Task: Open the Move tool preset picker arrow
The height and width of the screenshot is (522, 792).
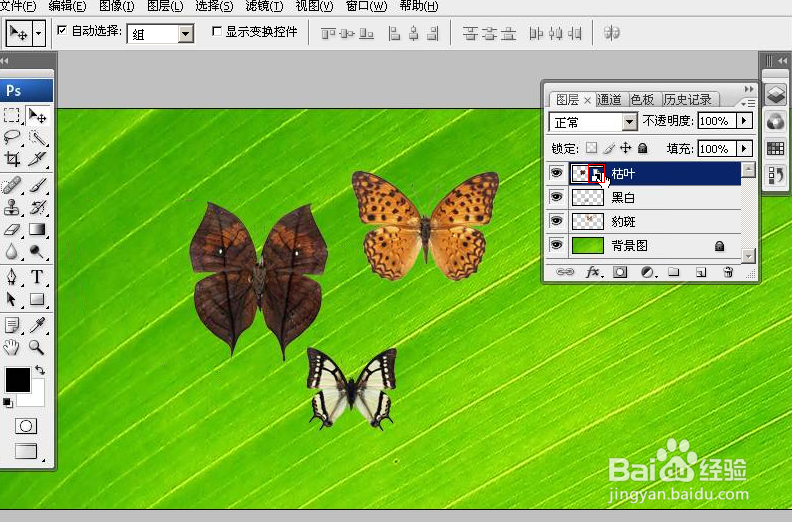Action: [38, 34]
